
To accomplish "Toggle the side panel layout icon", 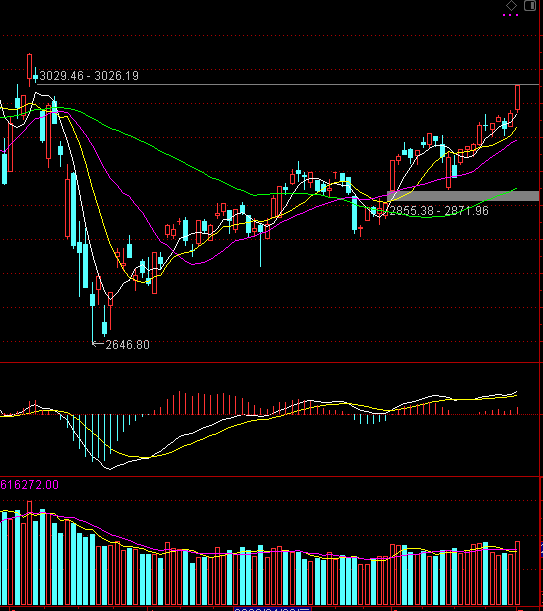I will (530, 5).
